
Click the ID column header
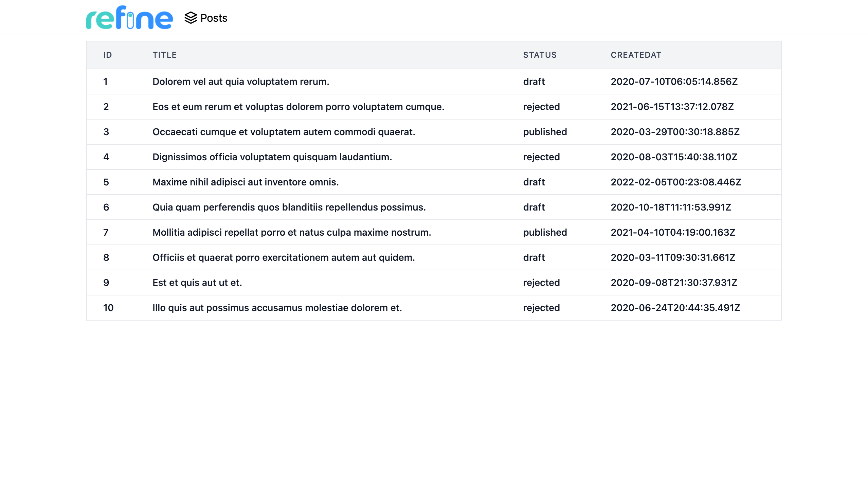click(x=107, y=55)
